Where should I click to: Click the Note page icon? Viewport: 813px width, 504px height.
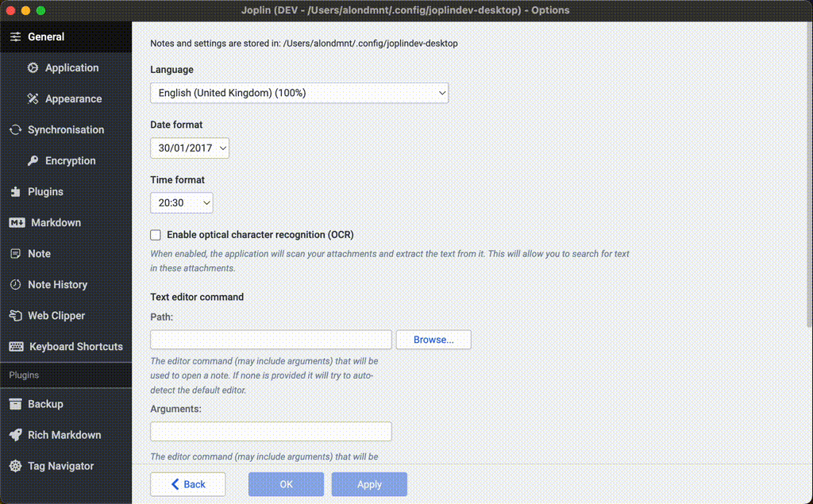click(16, 253)
